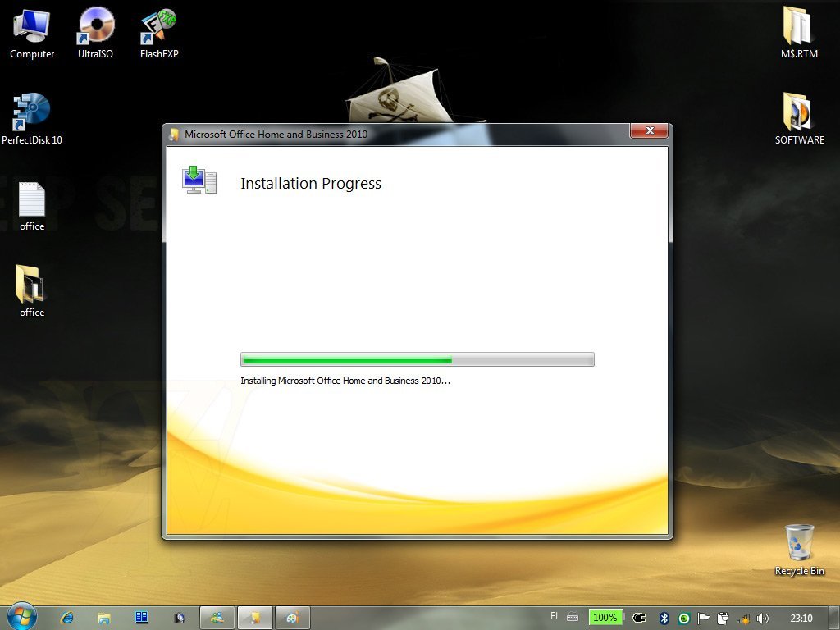Select the office folder on the desktop
This screenshot has height=630, width=840.
coord(32,291)
